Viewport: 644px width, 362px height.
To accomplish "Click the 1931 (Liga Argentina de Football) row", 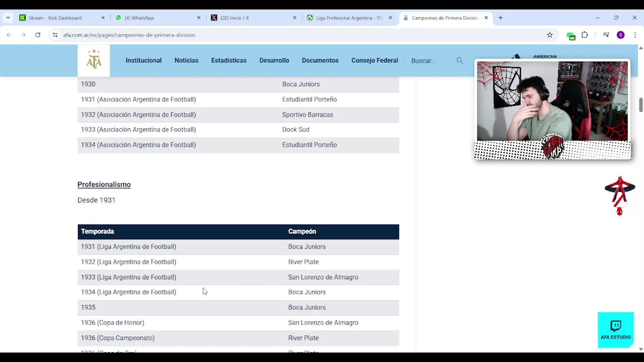I will click(x=238, y=246).
